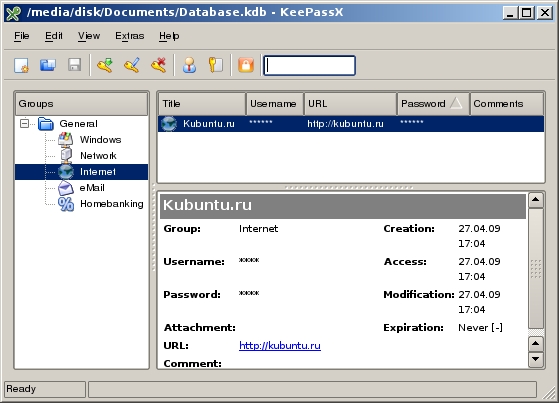Copy username to clipboard person icon
Image resolution: width=559 pixels, height=403 pixels.
point(189,65)
